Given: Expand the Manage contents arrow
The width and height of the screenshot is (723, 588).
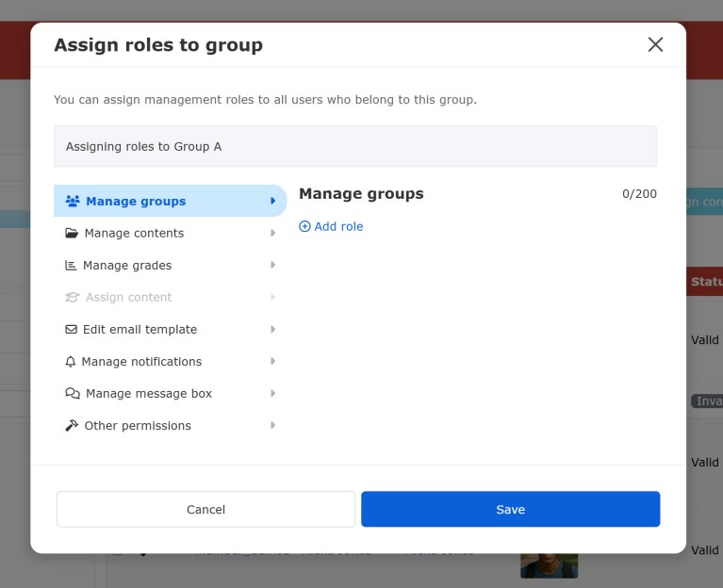Looking at the screenshot, I should tap(273, 233).
